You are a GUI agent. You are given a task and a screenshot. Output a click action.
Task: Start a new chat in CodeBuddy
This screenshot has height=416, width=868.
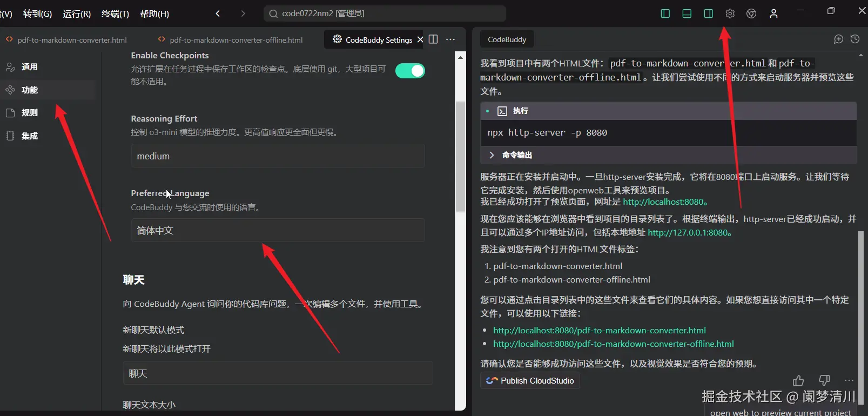(x=838, y=39)
